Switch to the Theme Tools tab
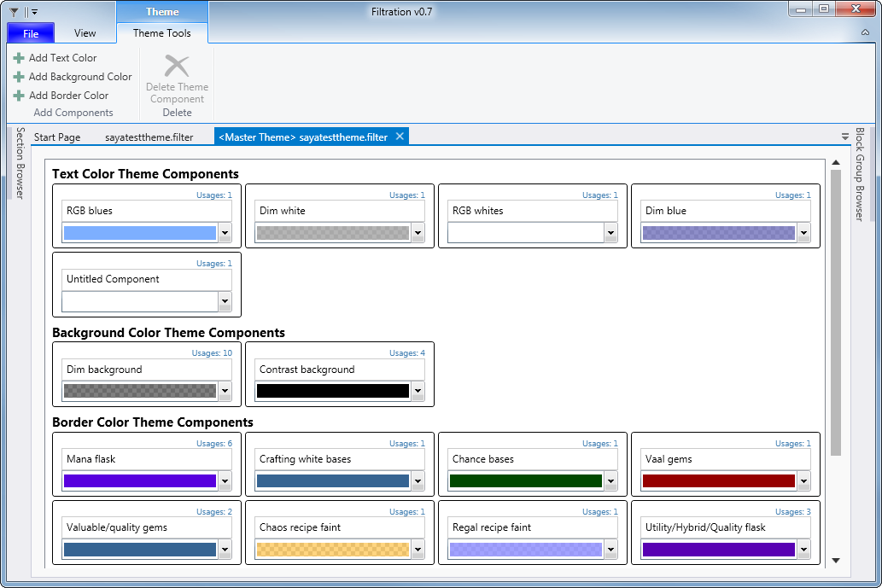The image size is (882, 588). tap(162, 33)
